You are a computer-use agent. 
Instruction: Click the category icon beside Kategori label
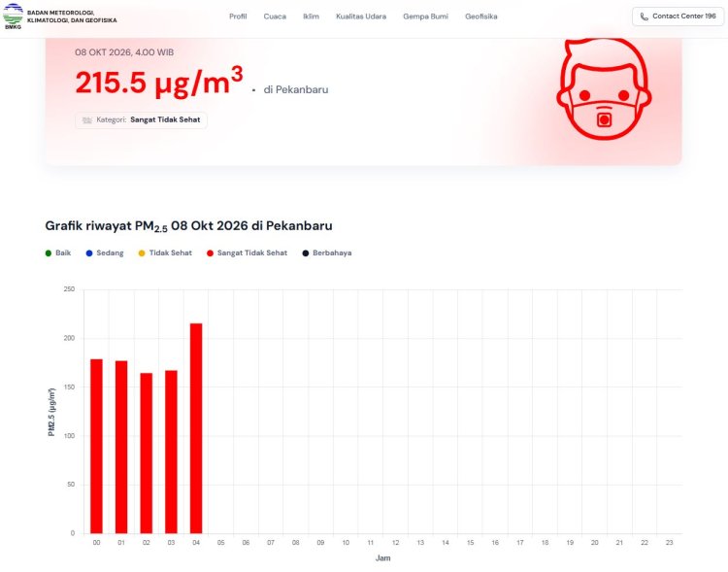click(x=86, y=120)
